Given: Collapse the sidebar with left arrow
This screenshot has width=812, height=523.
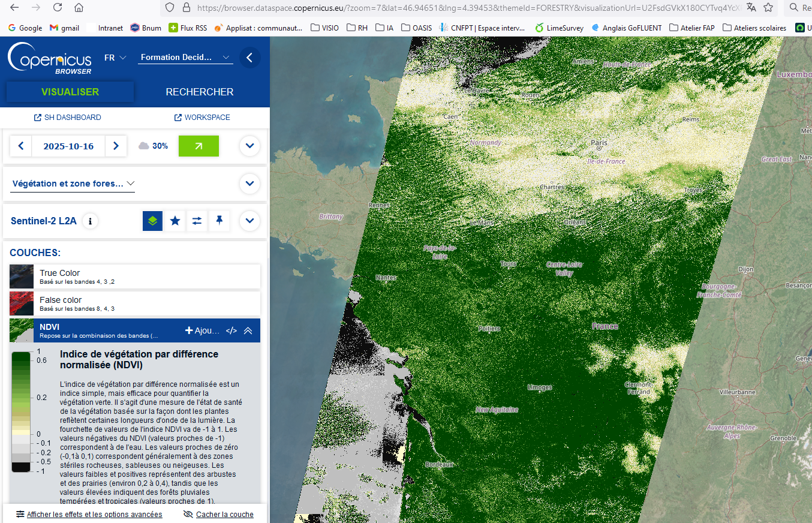Looking at the screenshot, I should pos(249,58).
